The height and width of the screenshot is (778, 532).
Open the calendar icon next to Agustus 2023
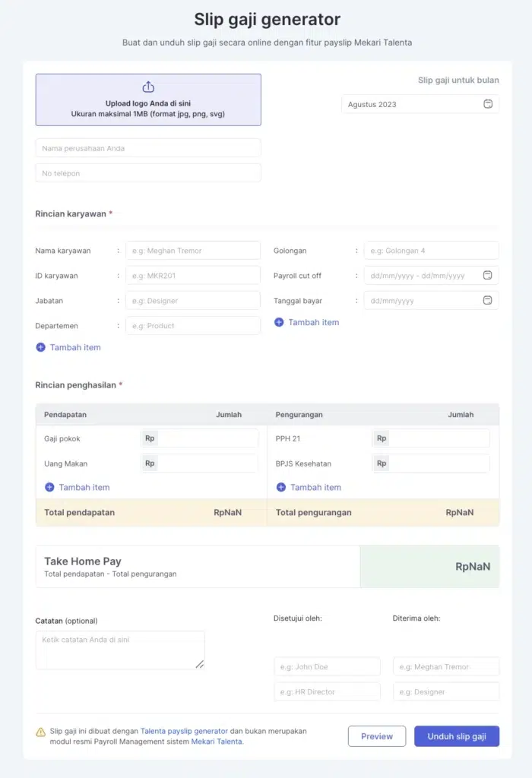[489, 104]
